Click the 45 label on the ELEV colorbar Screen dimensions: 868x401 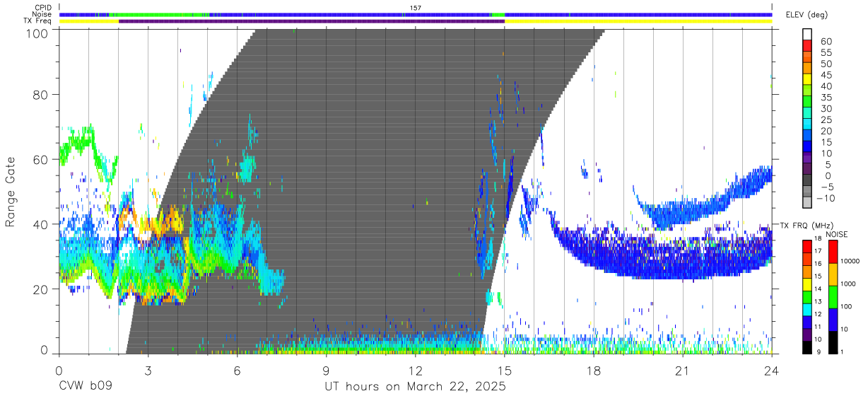(x=826, y=75)
